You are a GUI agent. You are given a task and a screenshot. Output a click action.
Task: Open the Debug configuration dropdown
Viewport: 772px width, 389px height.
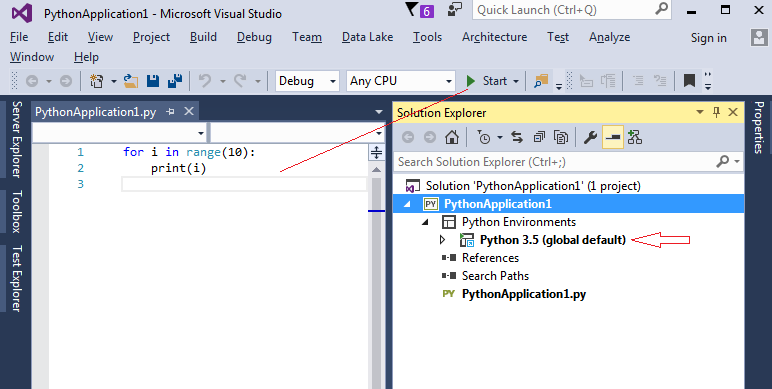point(307,81)
